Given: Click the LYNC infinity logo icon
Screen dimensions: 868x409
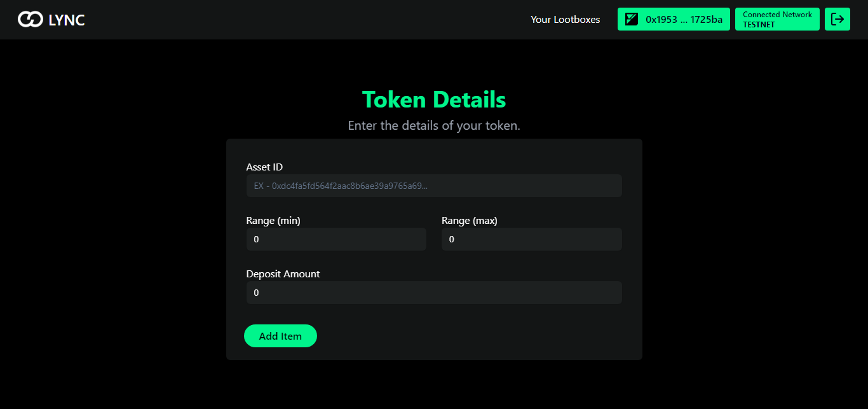Looking at the screenshot, I should pyautogui.click(x=30, y=20).
